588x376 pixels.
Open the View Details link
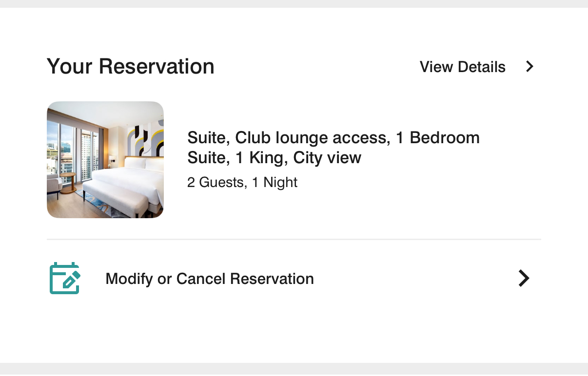click(462, 67)
